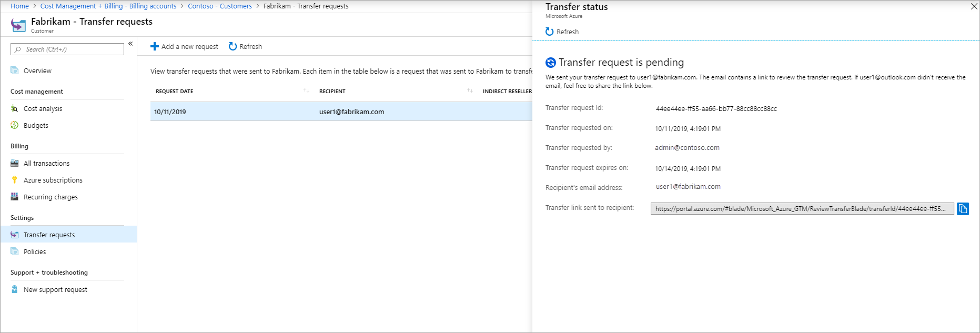Click Fabrikam - Transfer requests breadcrumb text
This screenshot has width=980, height=333.
[x=306, y=6]
